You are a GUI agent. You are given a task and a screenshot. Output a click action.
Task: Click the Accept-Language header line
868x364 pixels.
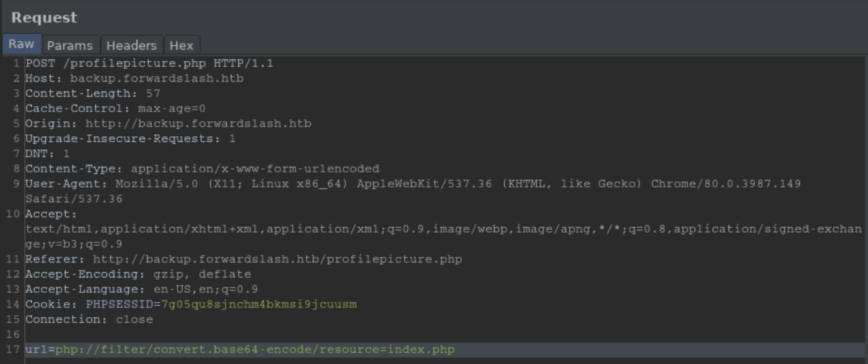(141, 289)
